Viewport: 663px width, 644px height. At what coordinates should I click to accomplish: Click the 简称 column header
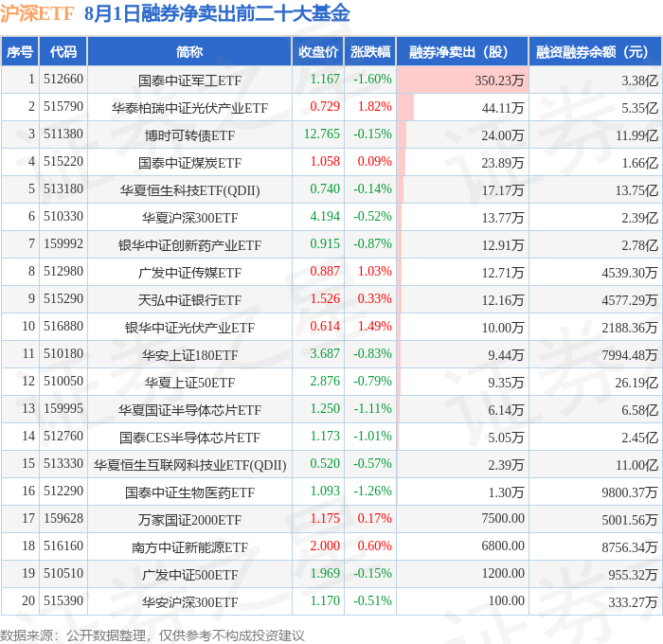click(189, 51)
